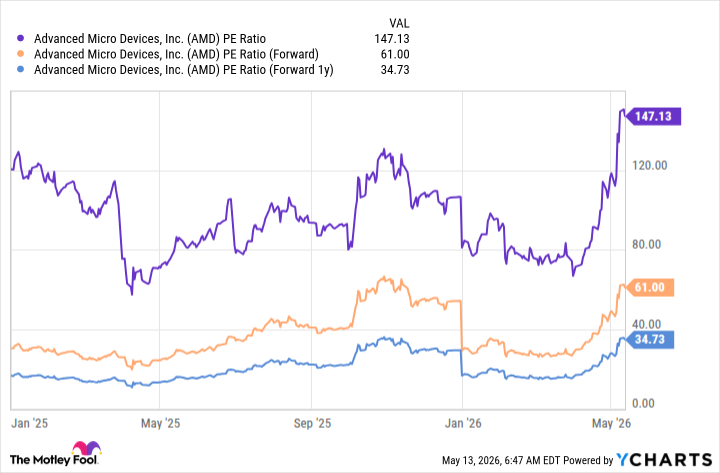This screenshot has width=720, height=473.
Task: Click the Sep '25 x-axis label
Action: tap(312, 423)
